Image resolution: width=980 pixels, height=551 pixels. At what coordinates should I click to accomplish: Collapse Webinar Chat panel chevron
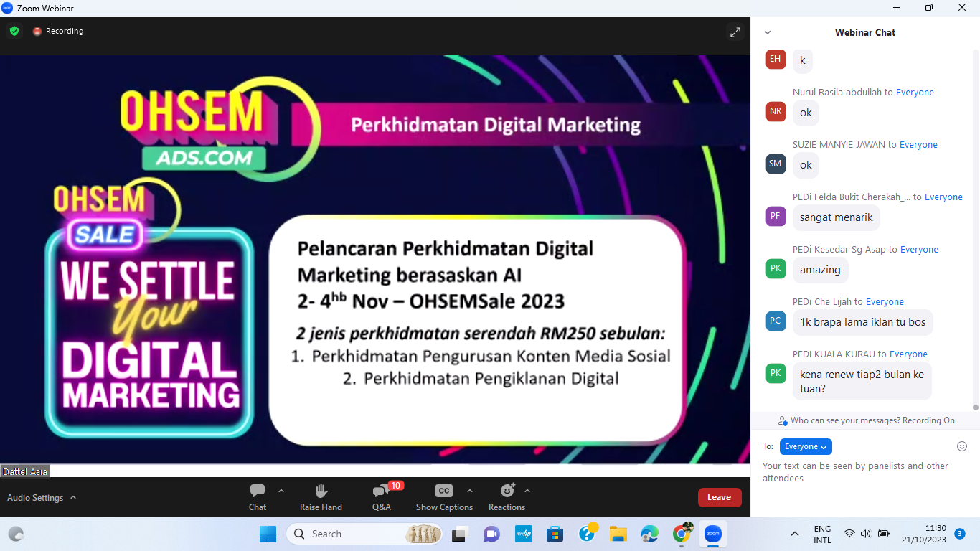(768, 32)
